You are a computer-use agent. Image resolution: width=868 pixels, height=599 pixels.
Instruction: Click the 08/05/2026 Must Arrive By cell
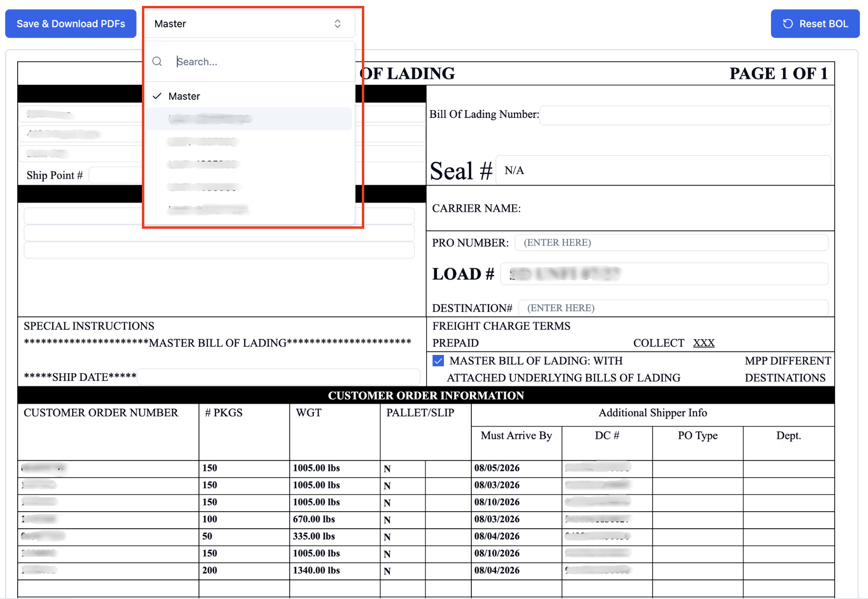(x=516, y=468)
